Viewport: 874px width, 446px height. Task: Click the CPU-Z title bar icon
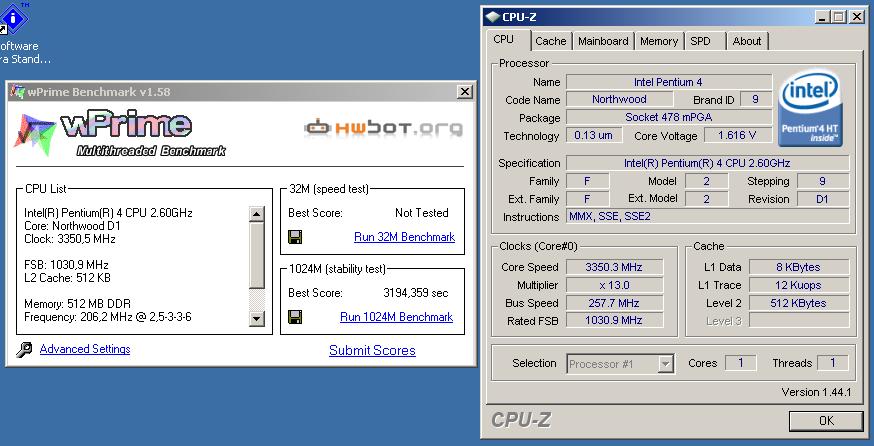[x=492, y=17]
